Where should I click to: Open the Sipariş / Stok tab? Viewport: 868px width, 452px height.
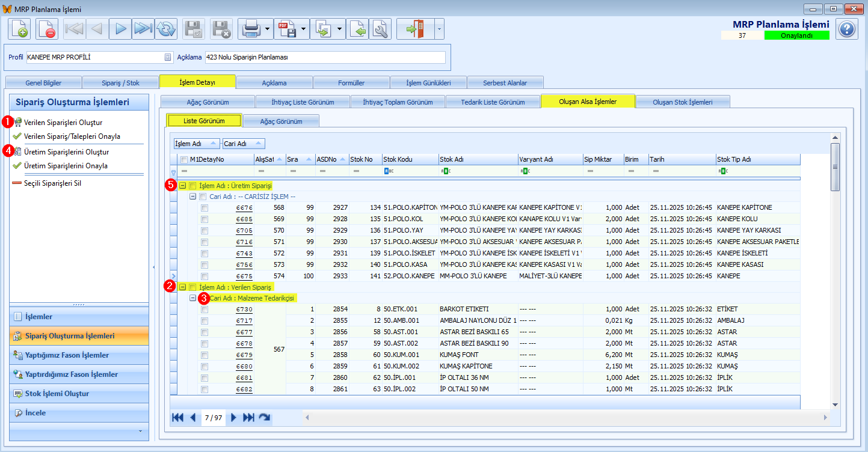(120, 82)
